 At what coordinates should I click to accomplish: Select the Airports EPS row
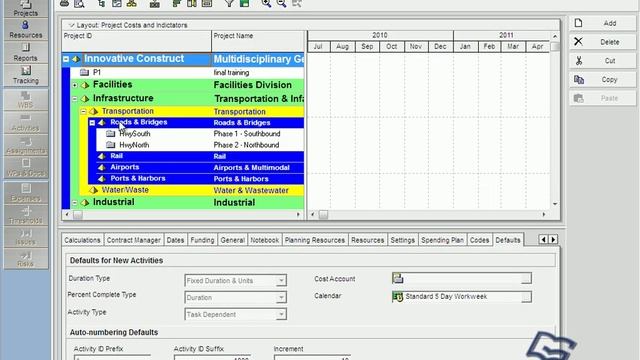(200, 167)
